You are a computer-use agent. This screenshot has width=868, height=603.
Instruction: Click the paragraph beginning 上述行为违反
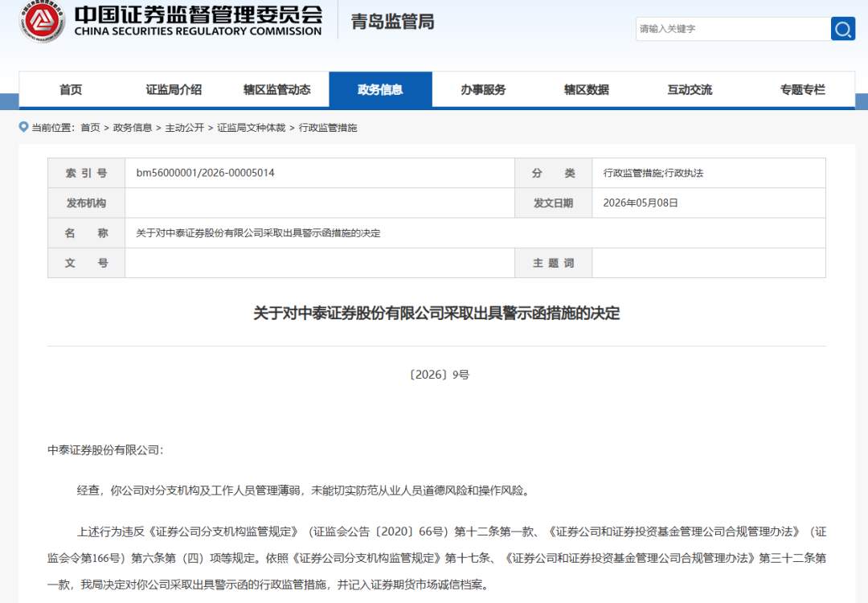tap(436, 558)
